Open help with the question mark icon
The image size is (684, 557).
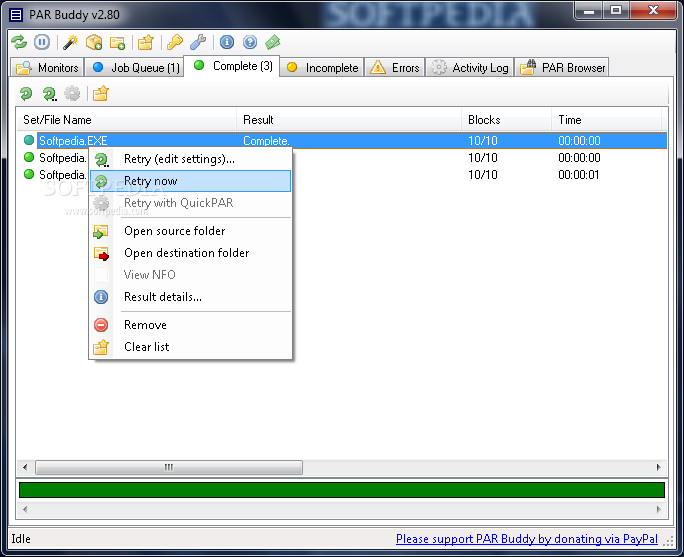250,42
